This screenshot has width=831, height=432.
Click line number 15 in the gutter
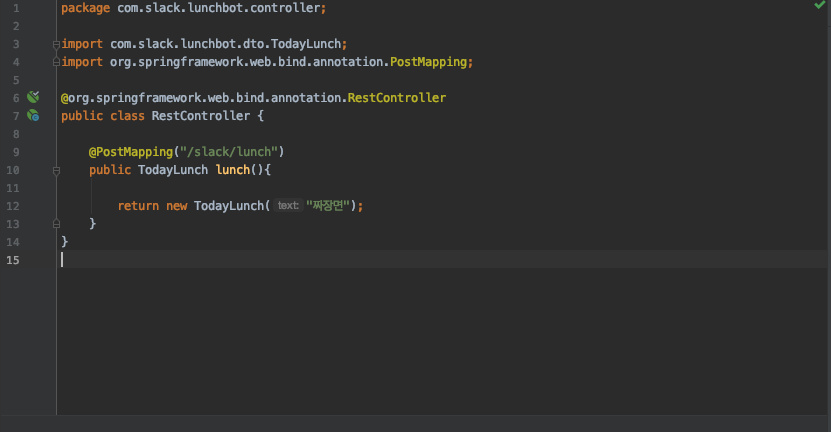click(x=13, y=260)
